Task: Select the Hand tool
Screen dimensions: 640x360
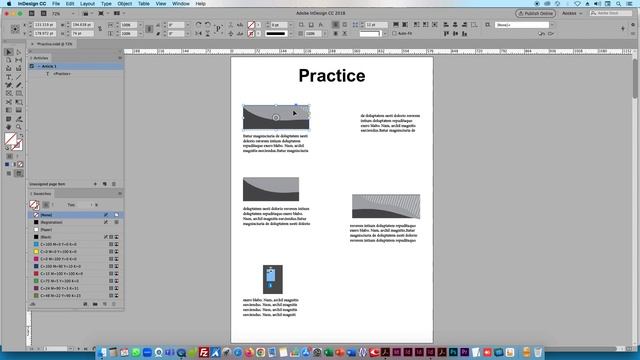Action: 9,127
